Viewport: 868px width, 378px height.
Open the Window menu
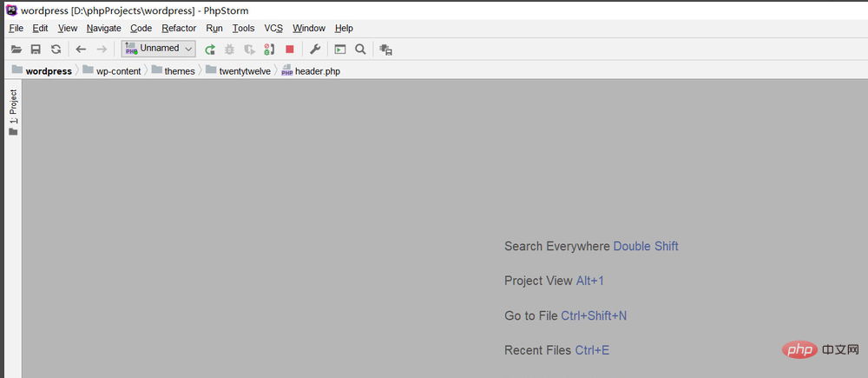tap(309, 28)
